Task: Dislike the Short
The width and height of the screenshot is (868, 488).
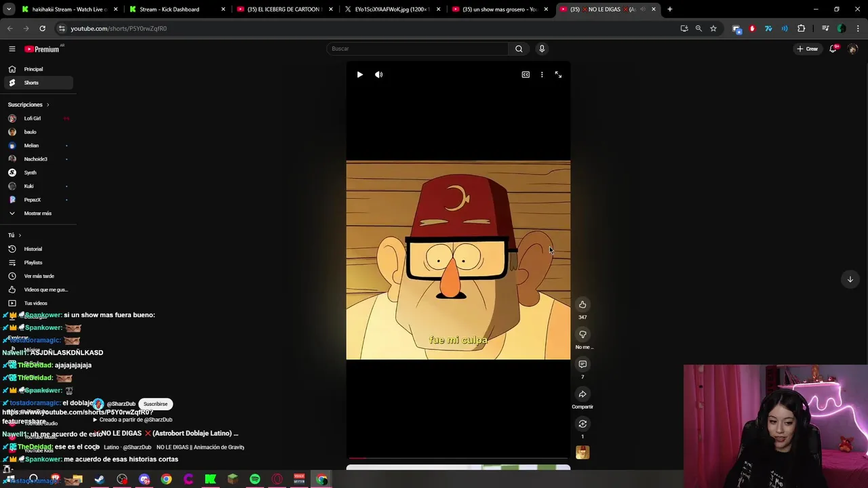Action: [x=583, y=334]
